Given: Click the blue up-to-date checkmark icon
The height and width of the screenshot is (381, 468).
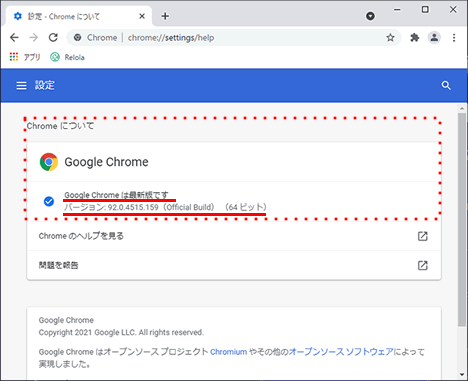Looking at the screenshot, I should click(49, 201).
